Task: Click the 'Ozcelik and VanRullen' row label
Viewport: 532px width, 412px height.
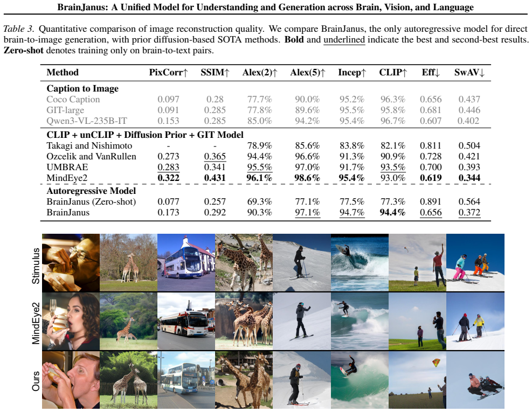Action: pos(91,156)
